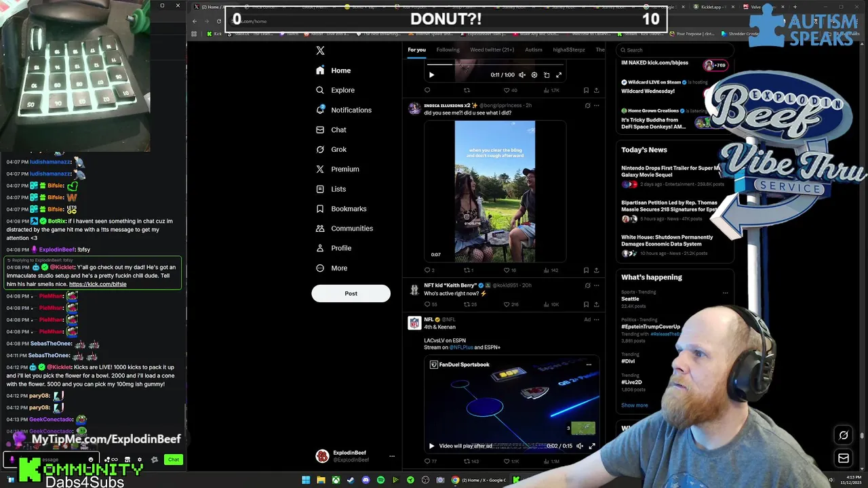The image size is (868, 488).
Task: Open Windows Start menu
Action: click(306, 480)
